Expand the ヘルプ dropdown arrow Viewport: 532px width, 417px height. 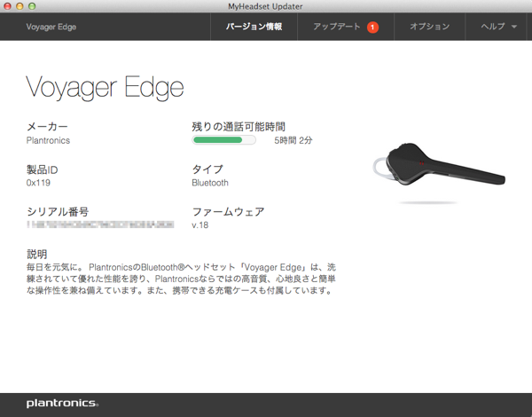pyautogui.click(x=514, y=27)
